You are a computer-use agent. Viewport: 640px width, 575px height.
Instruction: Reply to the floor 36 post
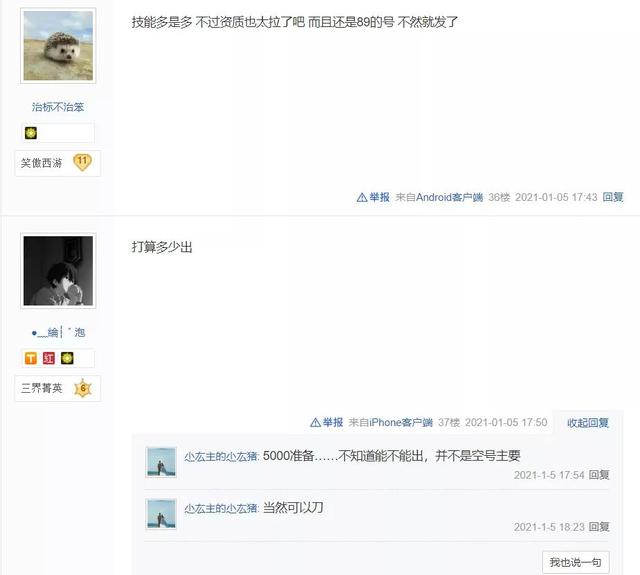click(x=613, y=197)
